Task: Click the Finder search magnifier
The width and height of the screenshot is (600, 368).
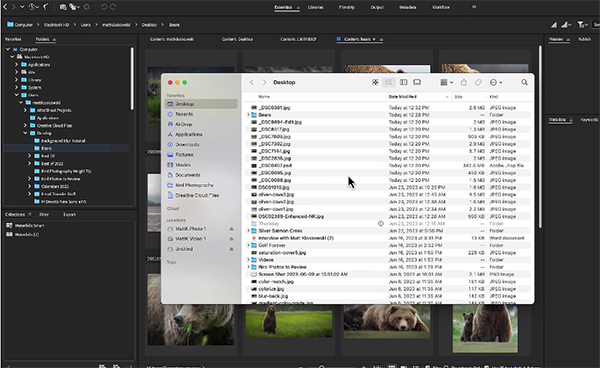Action: click(x=524, y=82)
